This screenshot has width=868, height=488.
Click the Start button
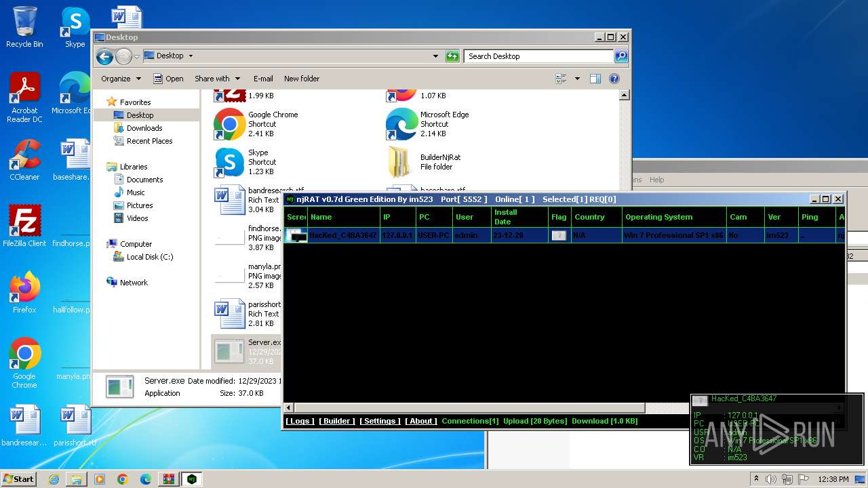pos(19,479)
